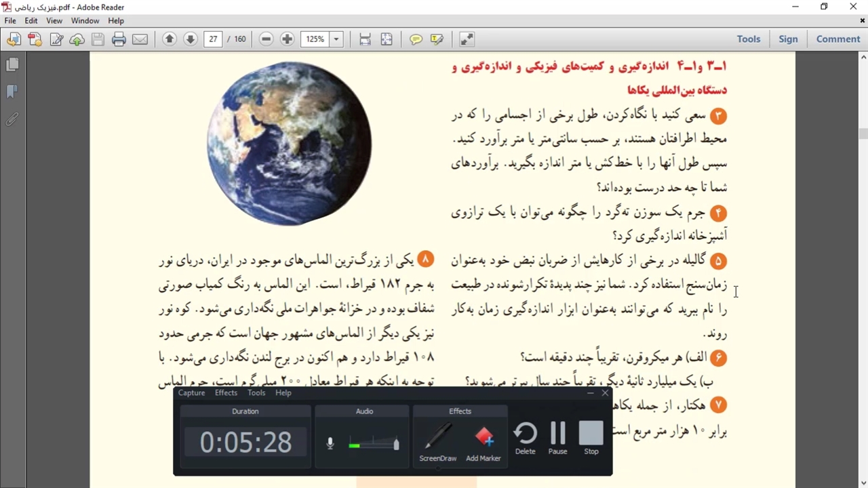Open the Window menu in Adobe Reader
The width and height of the screenshot is (868, 488).
pos(85,21)
